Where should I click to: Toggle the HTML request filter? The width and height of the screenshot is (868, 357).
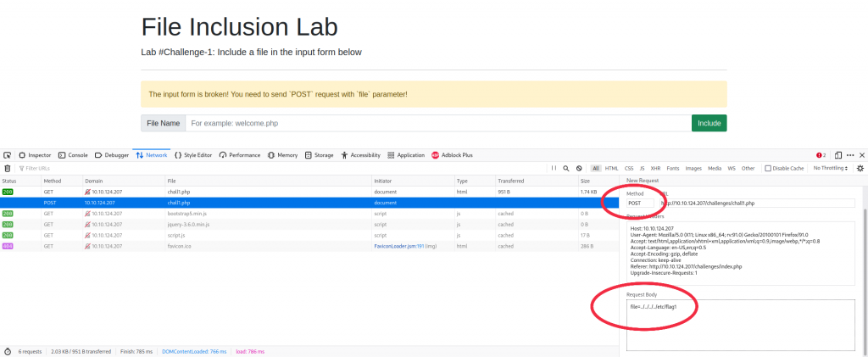coord(611,168)
